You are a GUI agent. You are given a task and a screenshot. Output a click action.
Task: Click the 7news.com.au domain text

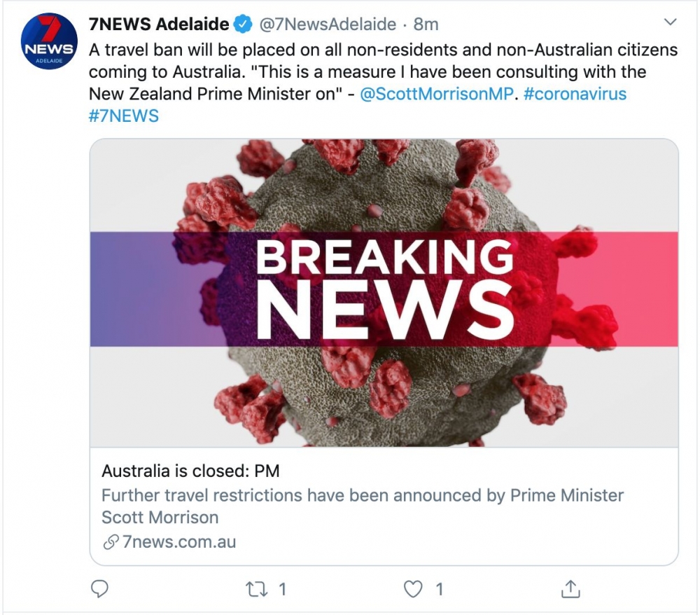pyautogui.click(x=178, y=542)
